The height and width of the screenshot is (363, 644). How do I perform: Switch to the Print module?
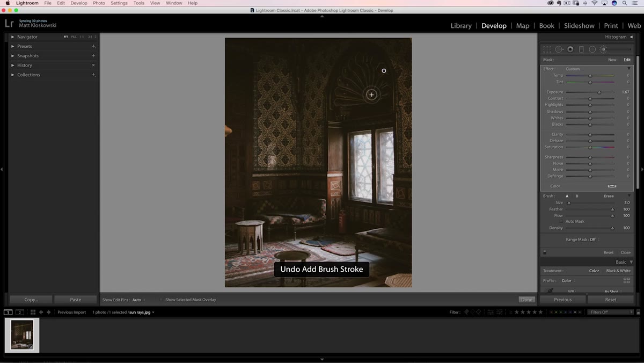611,26
